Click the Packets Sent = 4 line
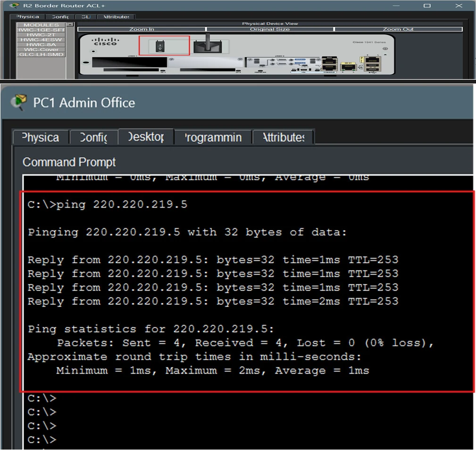Screen dimensions: 476x450 [x=245, y=343]
